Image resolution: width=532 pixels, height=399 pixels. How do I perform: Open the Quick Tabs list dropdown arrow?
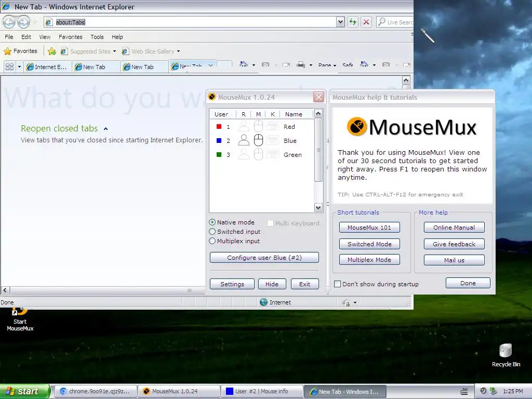(x=19, y=67)
